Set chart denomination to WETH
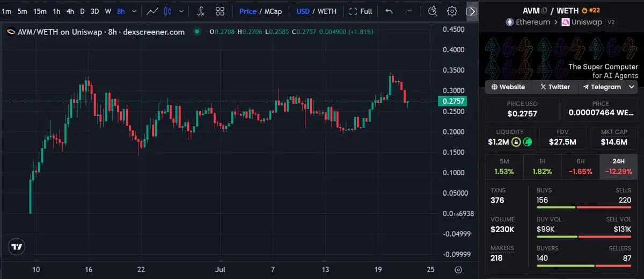 click(327, 11)
